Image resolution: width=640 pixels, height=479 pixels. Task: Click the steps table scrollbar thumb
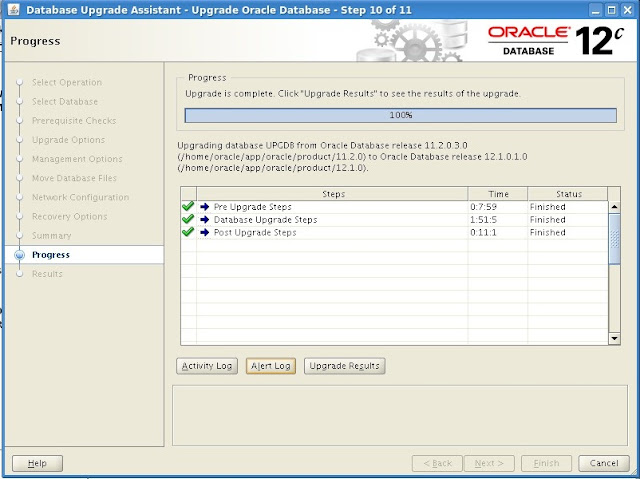click(x=614, y=239)
